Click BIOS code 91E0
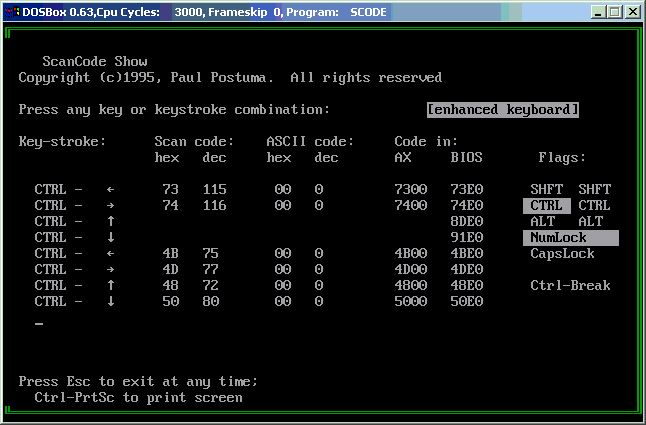 (x=466, y=238)
